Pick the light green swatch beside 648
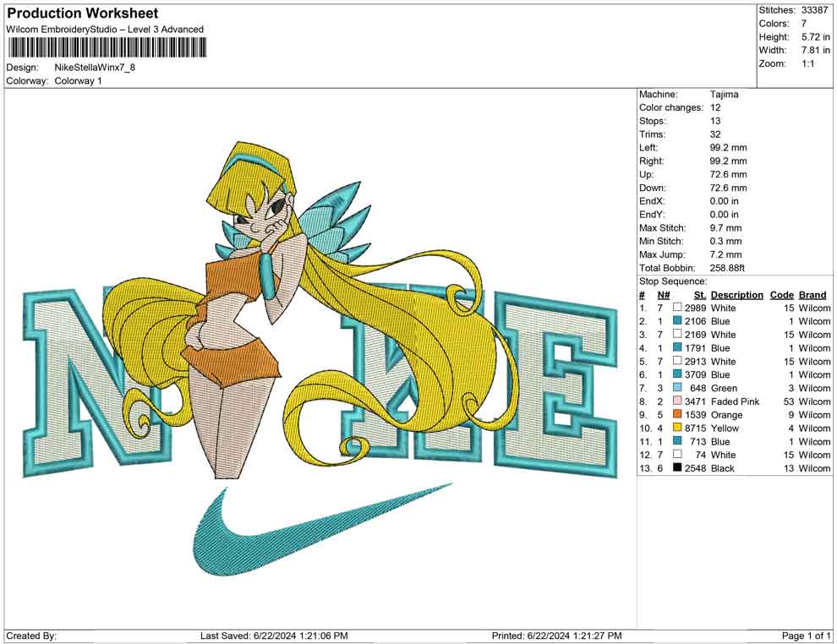837x644 pixels. click(677, 387)
